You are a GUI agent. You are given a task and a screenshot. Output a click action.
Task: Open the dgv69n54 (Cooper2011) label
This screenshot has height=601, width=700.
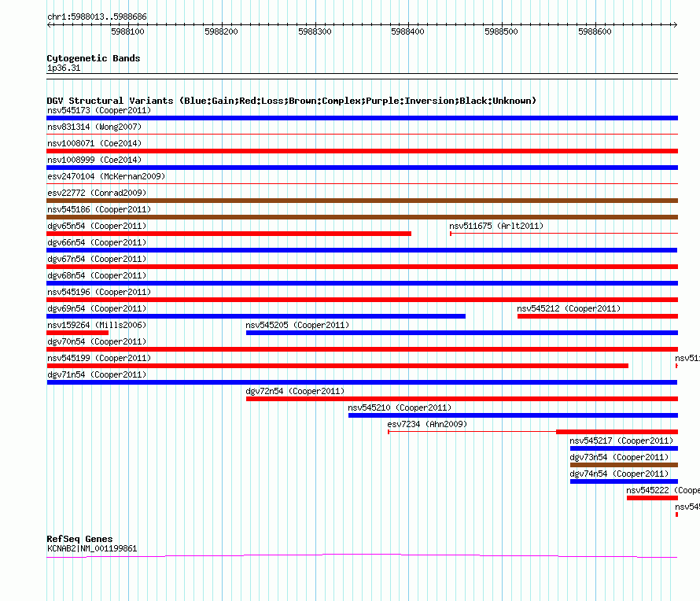[x=97, y=308]
